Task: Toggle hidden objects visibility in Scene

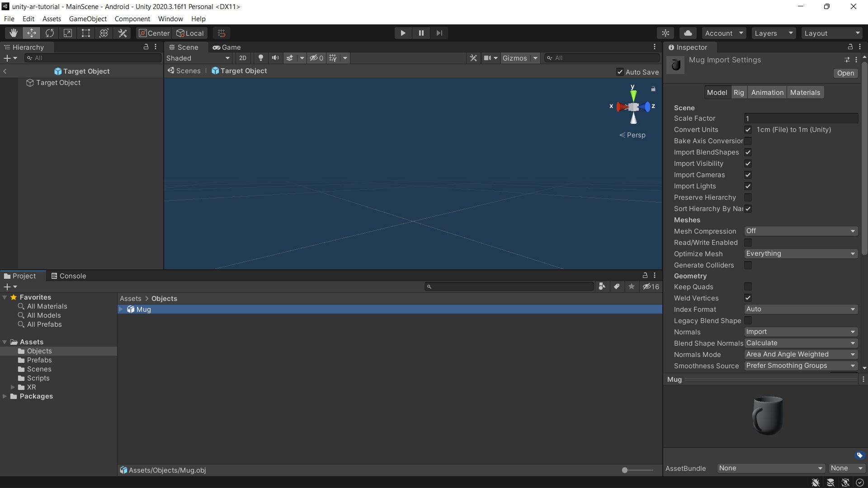Action: [316, 58]
